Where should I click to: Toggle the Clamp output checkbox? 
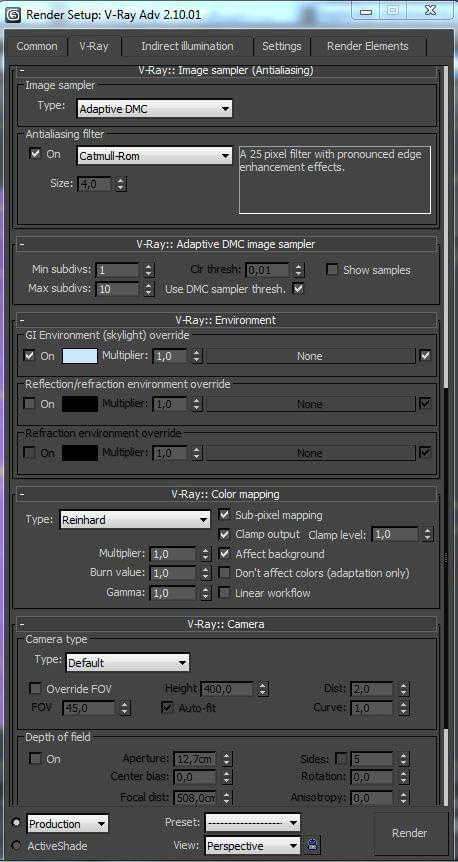pyautogui.click(x=224, y=534)
